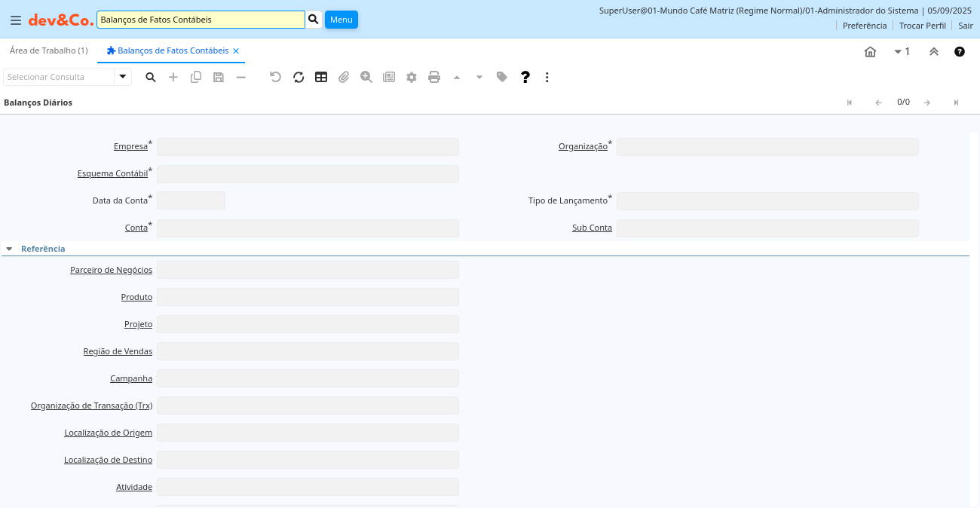Close the Balanços de Fatos Contábeis tab
Screen dimensions: 980x508
[236, 51]
